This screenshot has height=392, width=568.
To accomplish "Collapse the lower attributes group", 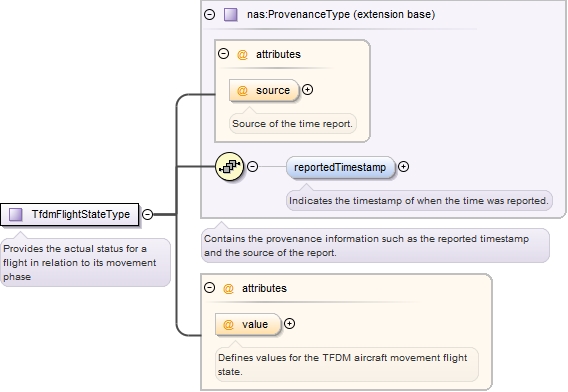I will click(210, 288).
